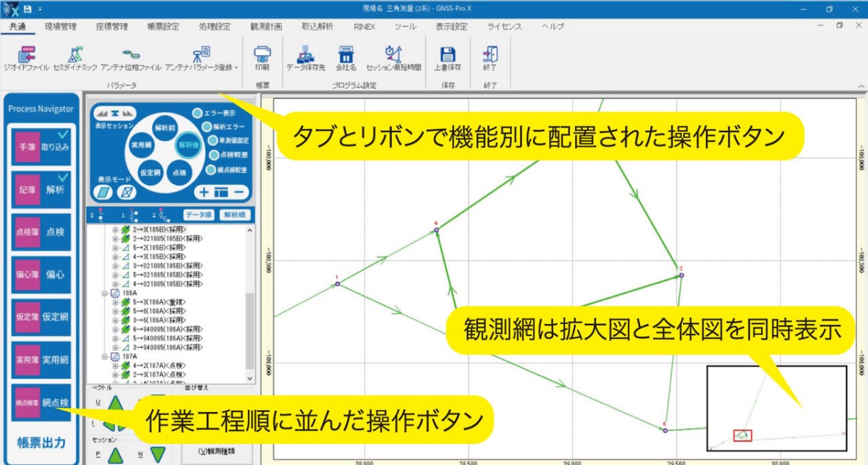Select the ジオイドファイル tool icon
868x465 pixels.
(x=27, y=58)
